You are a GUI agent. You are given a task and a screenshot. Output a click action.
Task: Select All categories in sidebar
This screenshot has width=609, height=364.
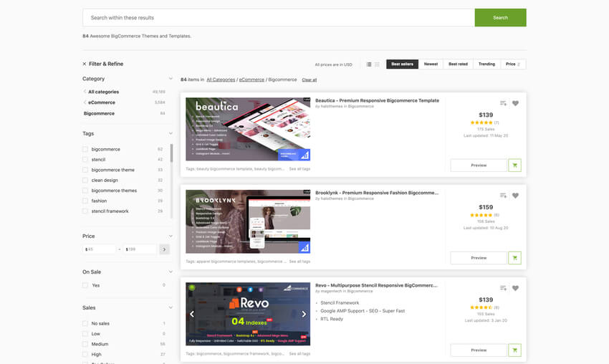pos(103,92)
